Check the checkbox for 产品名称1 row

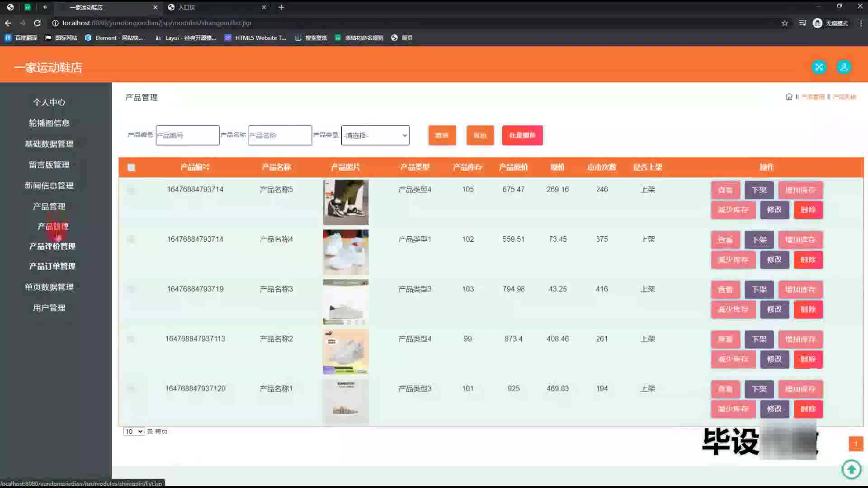[x=131, y=389]
